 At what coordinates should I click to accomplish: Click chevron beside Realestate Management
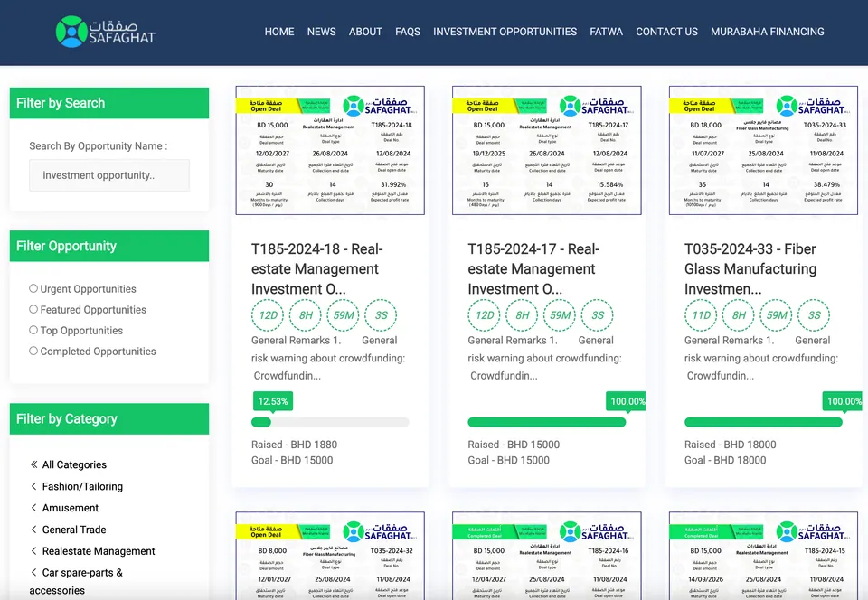coord(33,551)
